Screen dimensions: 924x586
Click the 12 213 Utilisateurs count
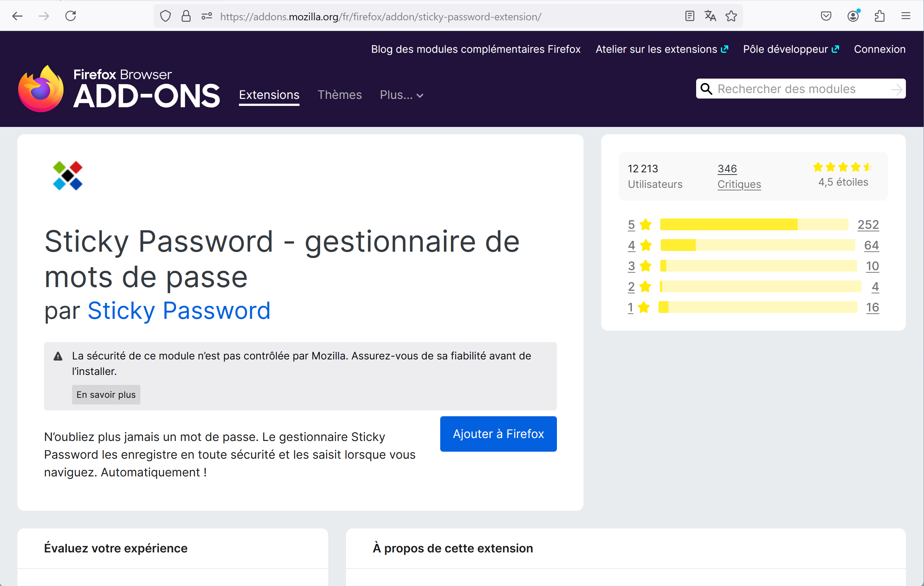(655, 176)
